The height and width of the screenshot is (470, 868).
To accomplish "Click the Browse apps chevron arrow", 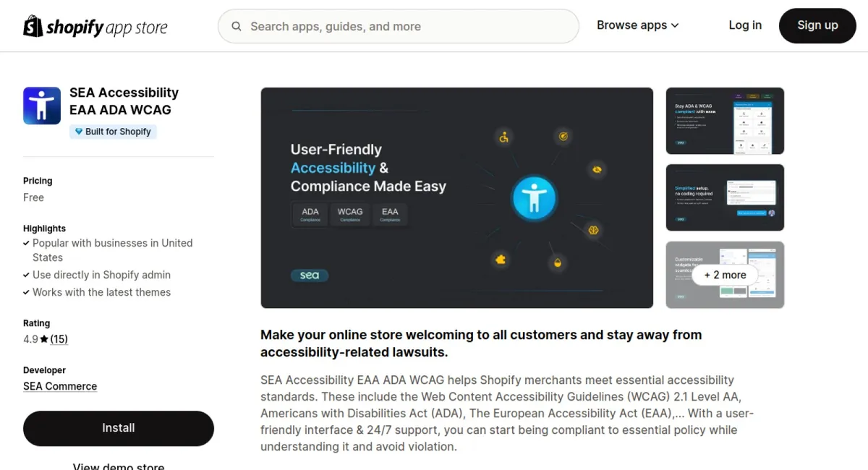I will pyautogui.click(x=675, y=25).
